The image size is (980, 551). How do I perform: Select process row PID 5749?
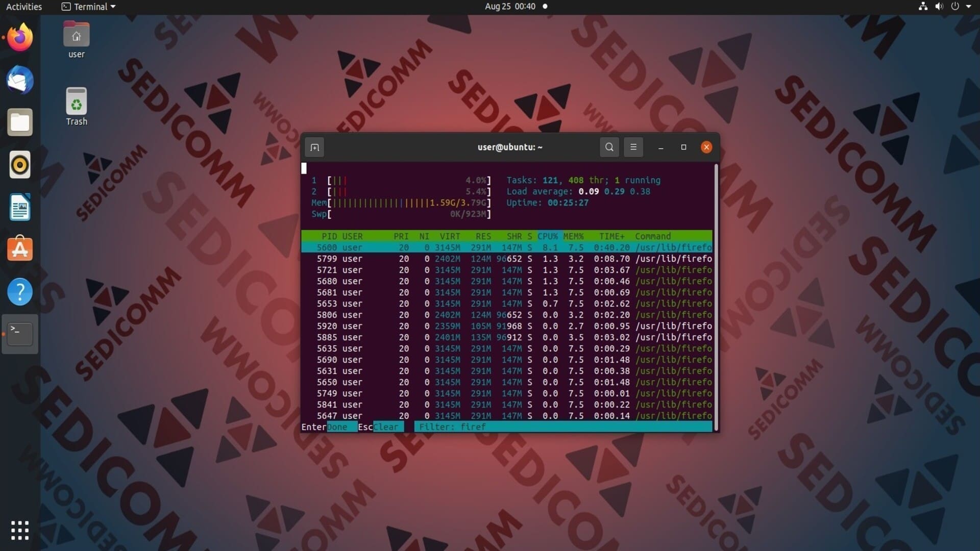pos(507,393)
